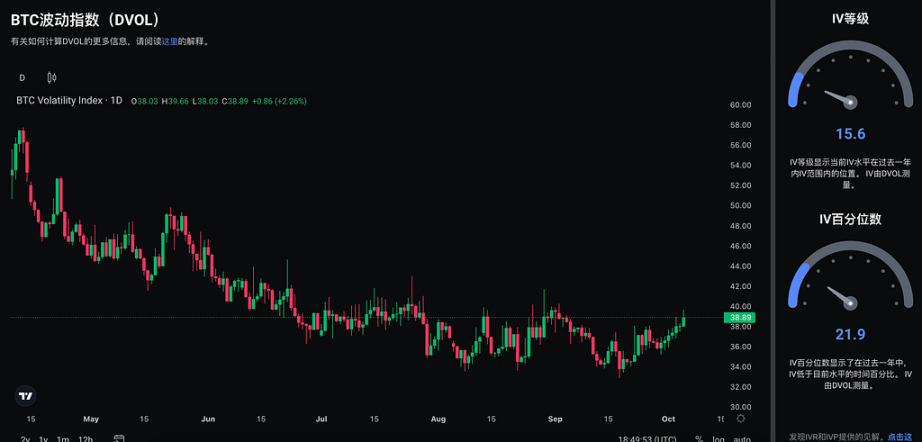Open the go-to-date calendar icon
The width and height of the screenshot is (922, 442).
(119, 439)
